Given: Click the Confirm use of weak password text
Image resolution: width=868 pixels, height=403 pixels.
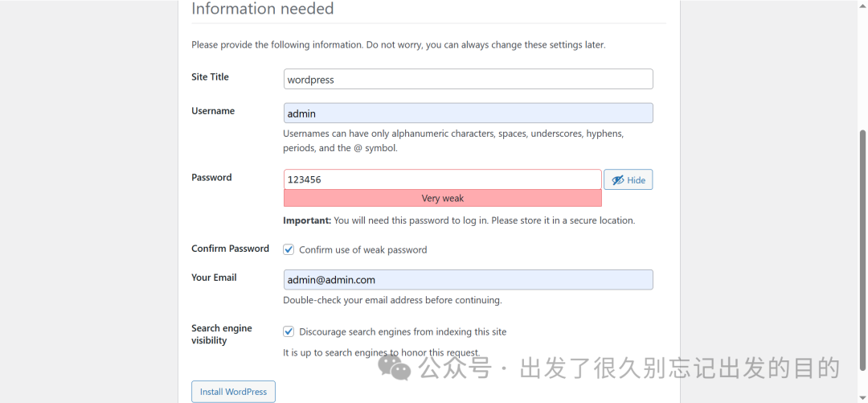Looking at the screenshot, I should pyautogui.click(x=362, y=250).
